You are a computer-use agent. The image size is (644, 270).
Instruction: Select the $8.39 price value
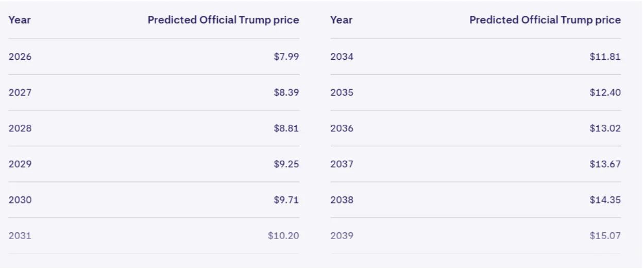(x=286, y=93)
